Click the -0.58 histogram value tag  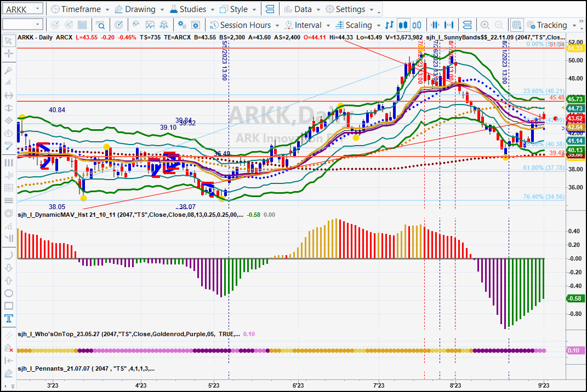tap(574, 298)
